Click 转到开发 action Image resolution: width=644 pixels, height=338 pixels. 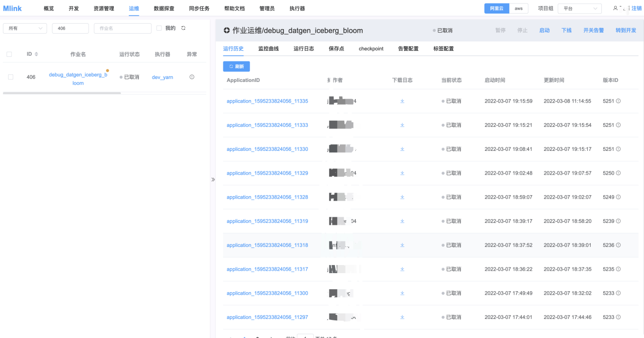tap(626, 31)
